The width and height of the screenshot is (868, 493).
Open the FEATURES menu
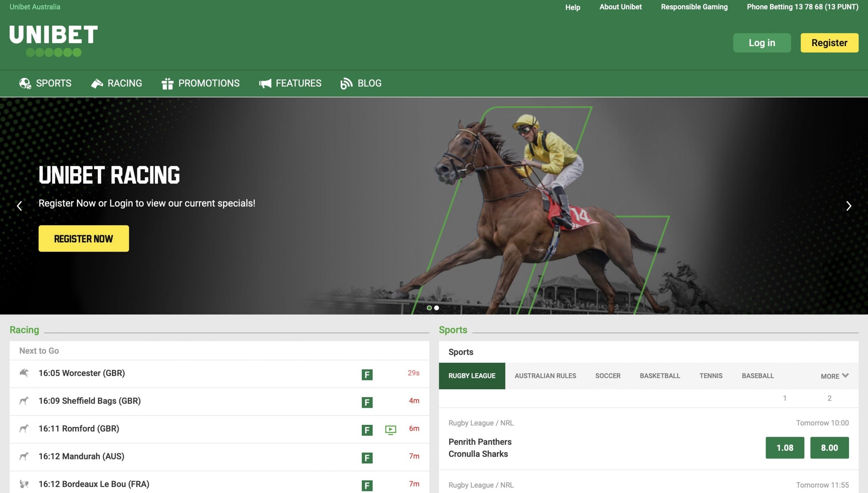tap(290, 83)
